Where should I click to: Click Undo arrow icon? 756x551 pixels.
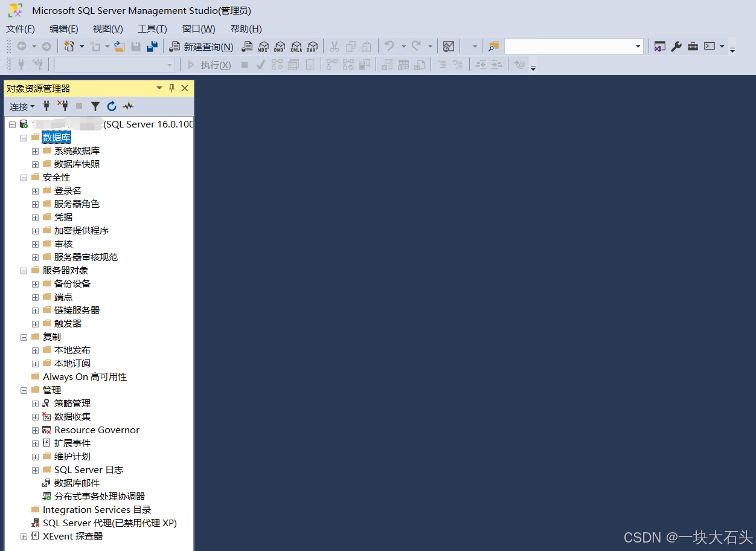click(x=389, y=47)
